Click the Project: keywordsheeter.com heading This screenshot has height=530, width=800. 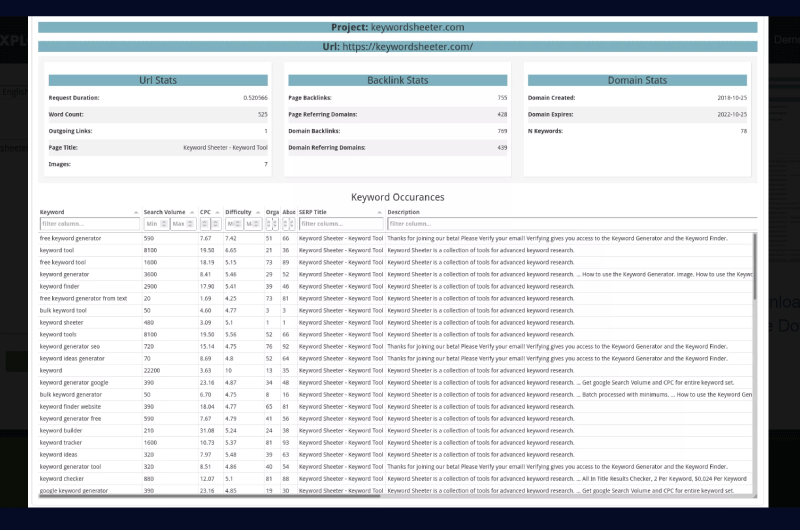398,27
